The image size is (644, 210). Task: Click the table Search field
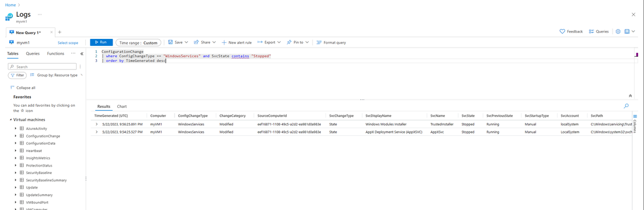click(42, 67)
